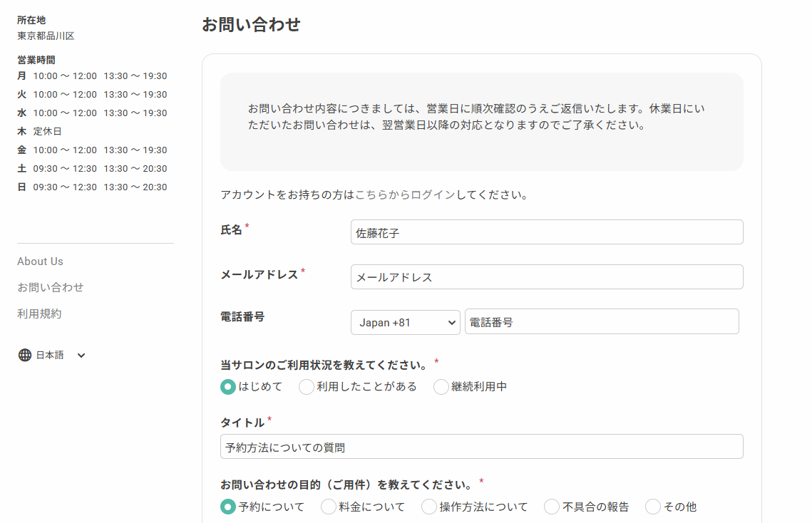
Task: Select the 操作方法について radio option
Action: [x=429, y=507]
